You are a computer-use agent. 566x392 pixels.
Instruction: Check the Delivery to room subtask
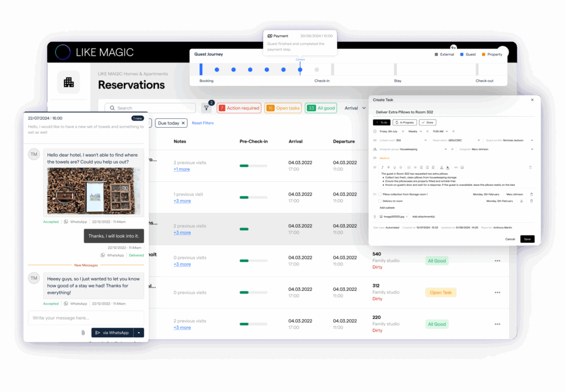point(380,201)
